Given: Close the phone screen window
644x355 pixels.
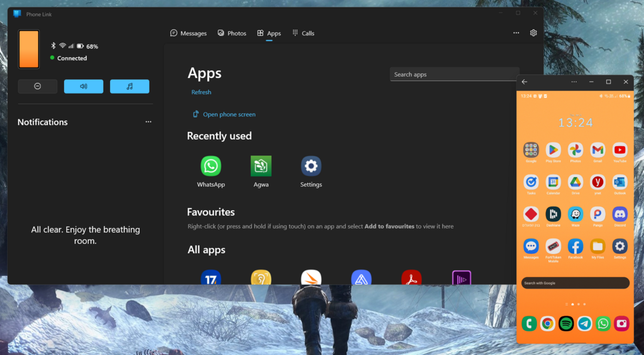Looking at the screenshot, I should coord(626,82).
